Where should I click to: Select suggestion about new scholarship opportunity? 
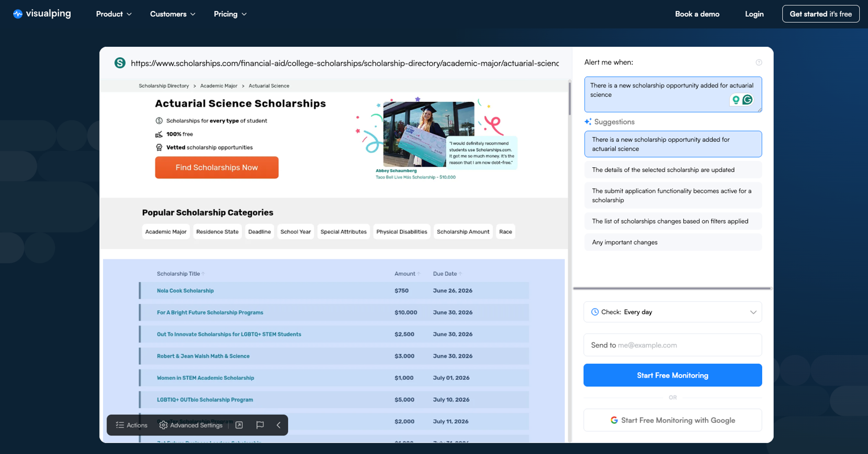(673, 144)
